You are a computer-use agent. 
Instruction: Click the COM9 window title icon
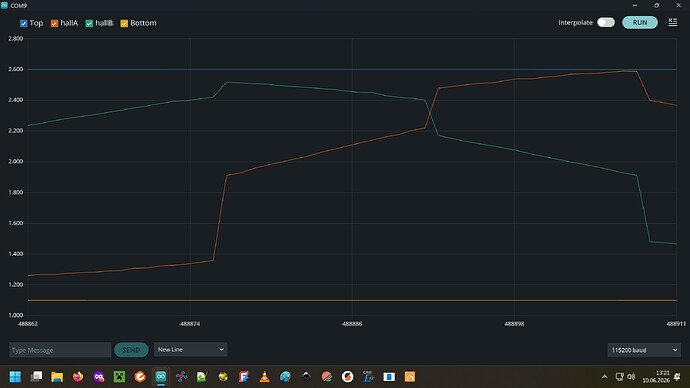click(x=4, y=5)
